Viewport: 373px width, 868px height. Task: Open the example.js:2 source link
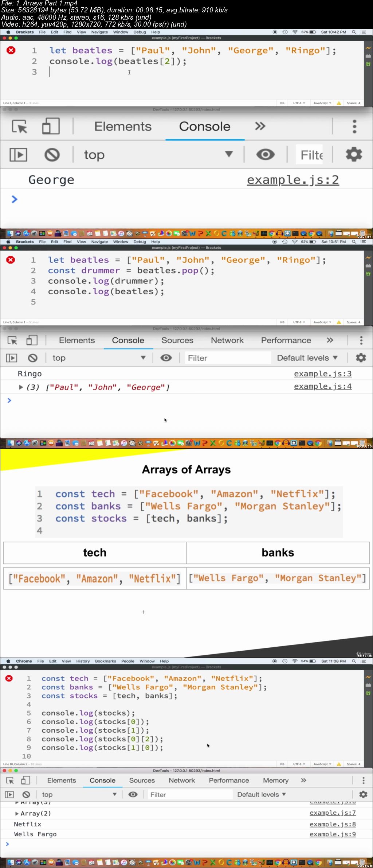click(x=293, y=180)
